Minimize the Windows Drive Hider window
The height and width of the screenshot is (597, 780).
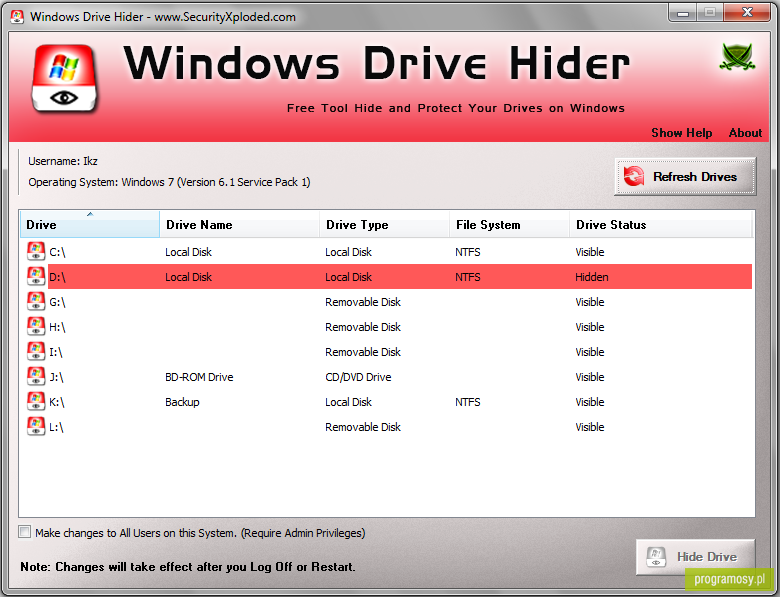[x=682, y=13]
